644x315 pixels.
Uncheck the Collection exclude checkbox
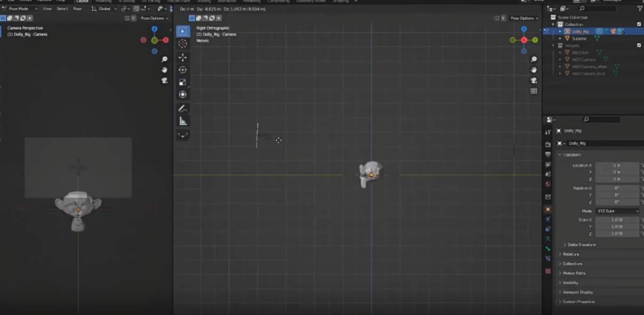click(x=639, y=24)
